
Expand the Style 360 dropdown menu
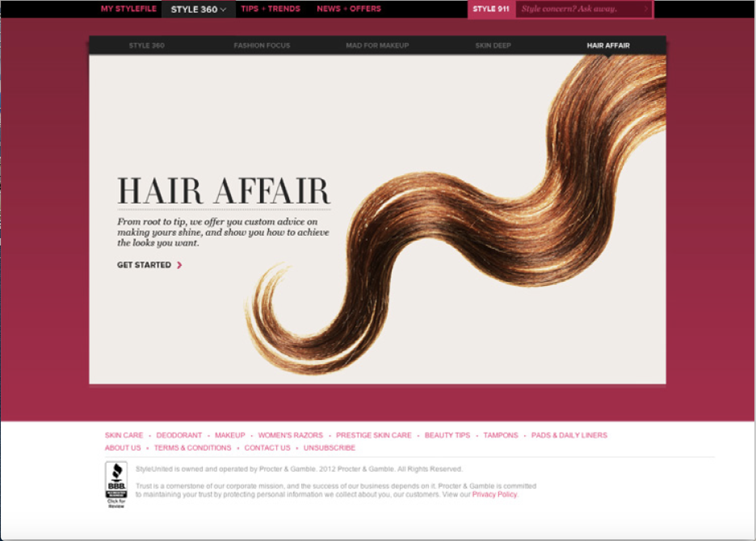point(198,9)
